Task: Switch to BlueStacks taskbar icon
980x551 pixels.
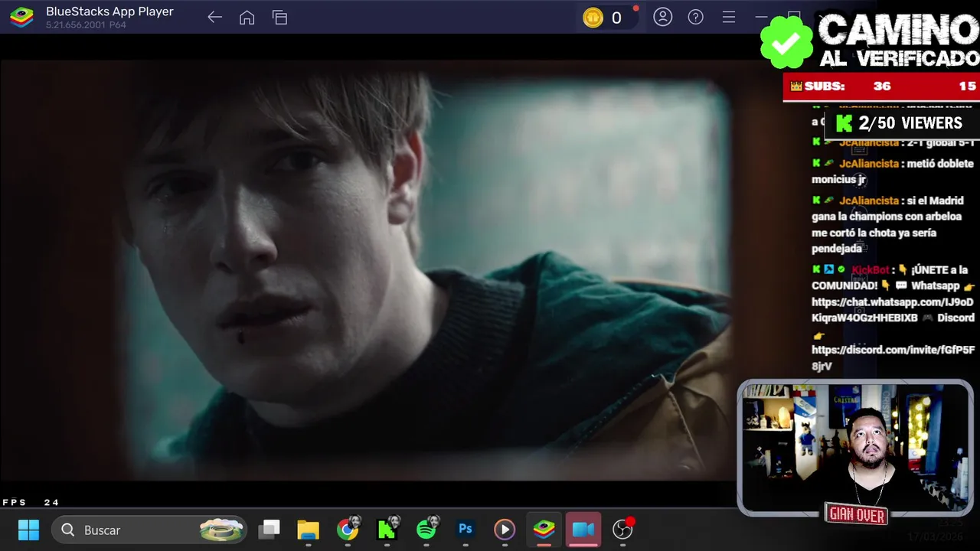Action: point(544,530)
